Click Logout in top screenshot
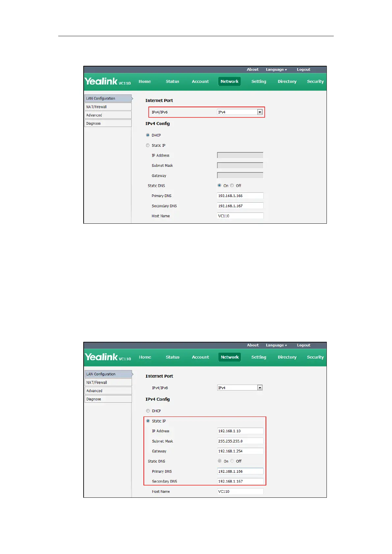This screenshot has width=392, height=554. 303,70
